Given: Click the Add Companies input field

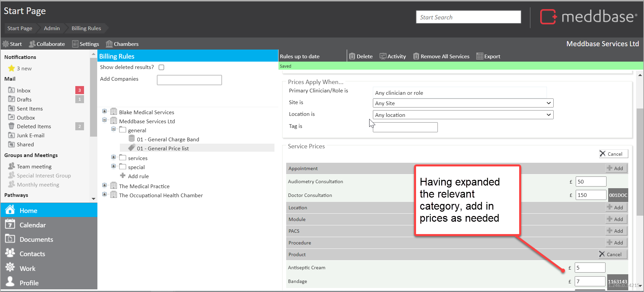Looking at the screenshot, I should [189, 80].
